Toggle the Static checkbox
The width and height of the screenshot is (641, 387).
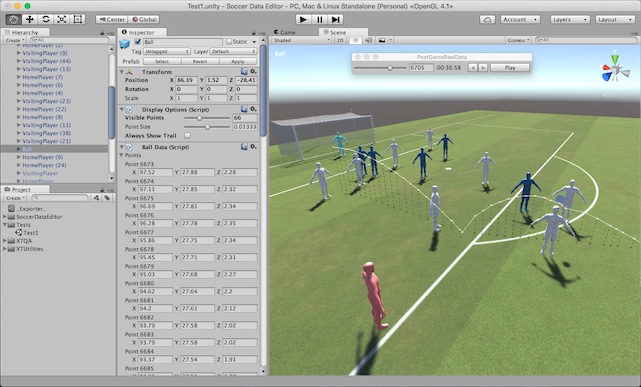[229, 42]
